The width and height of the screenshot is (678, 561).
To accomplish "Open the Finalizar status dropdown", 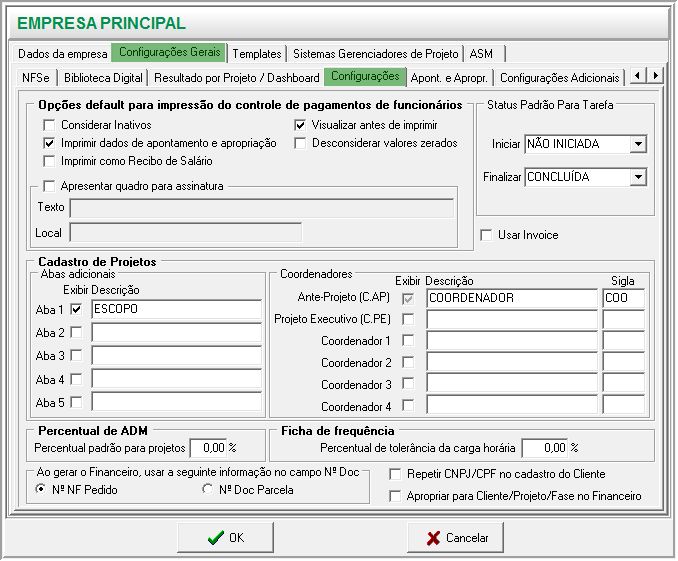I will click(x=638, y=177).
